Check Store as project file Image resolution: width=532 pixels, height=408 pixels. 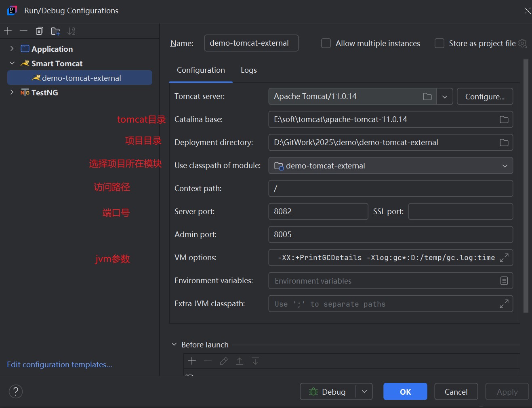point(439,43)
